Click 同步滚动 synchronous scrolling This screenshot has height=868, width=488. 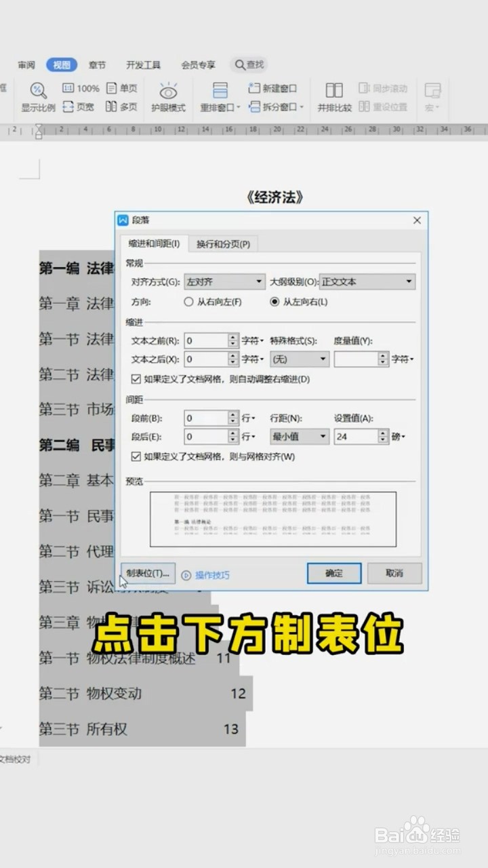[x=383, y=88]
